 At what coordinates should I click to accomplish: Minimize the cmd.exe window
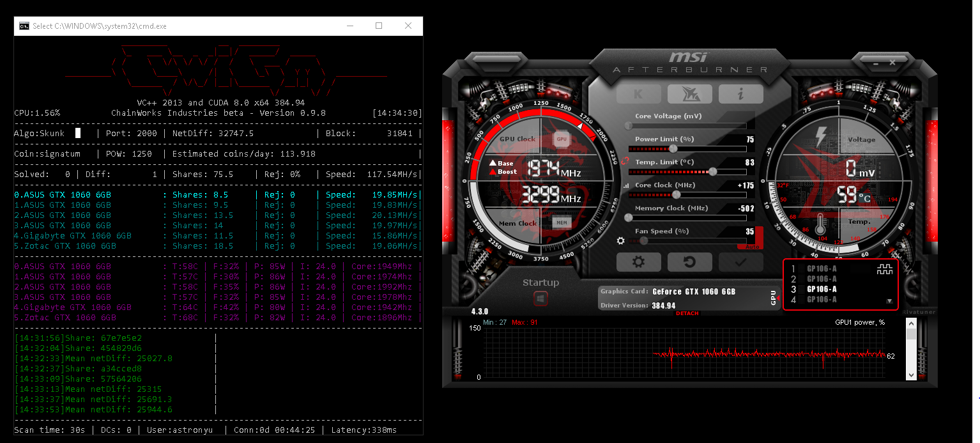pyautogui.click(x=350, y=26)
